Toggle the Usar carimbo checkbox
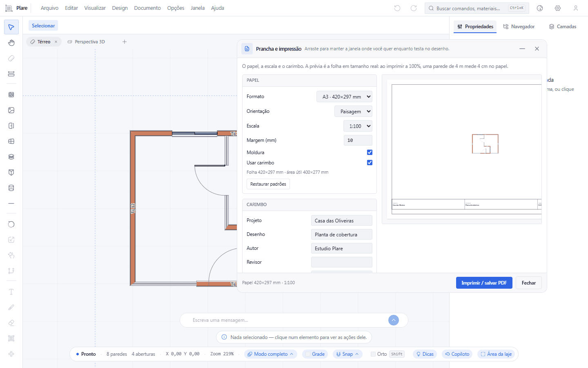Image resolution: width=588 pixels, height=368 pixels. [x=370, y=163]
